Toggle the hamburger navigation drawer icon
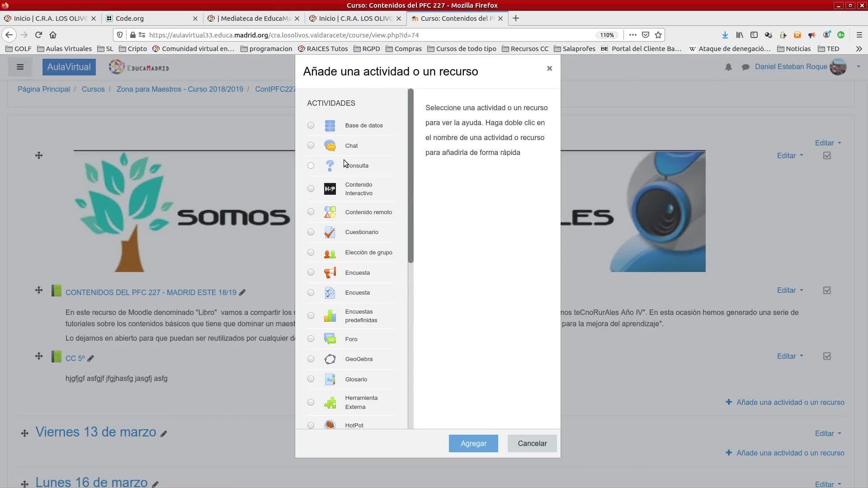The image size is (868, 488). point(20,67)
